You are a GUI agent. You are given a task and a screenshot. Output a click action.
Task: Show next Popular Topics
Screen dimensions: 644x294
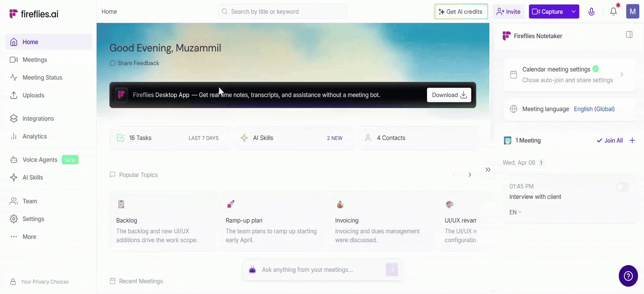(470, 175)
